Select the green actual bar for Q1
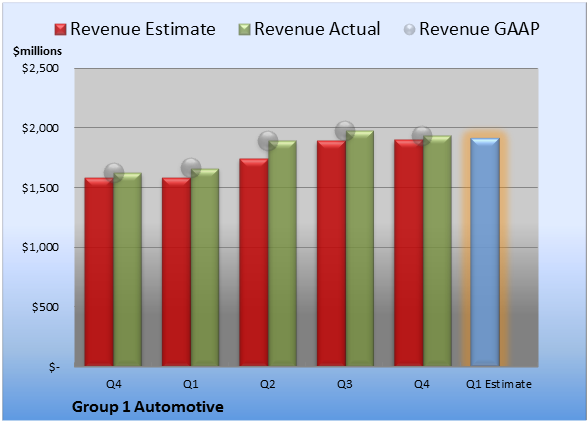The width and height of the screenshot is (588, 422). coord(205,267)
